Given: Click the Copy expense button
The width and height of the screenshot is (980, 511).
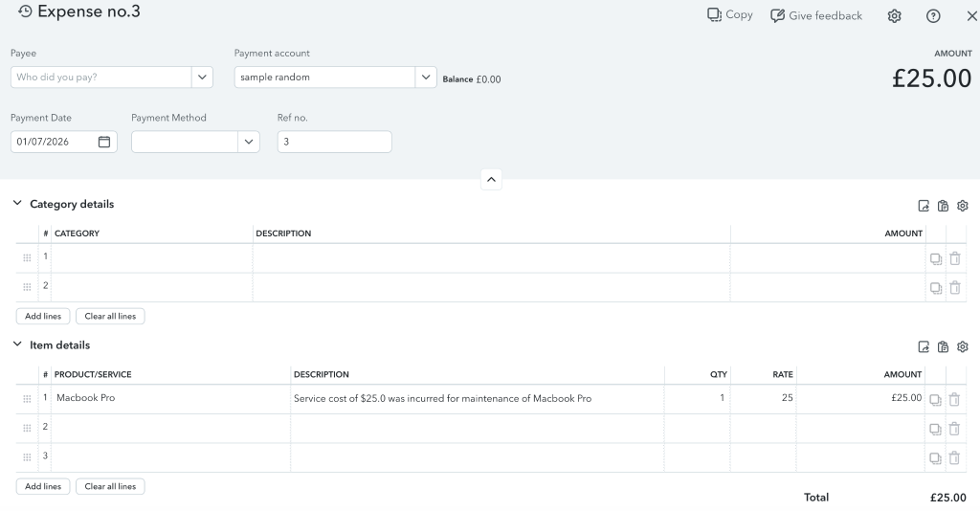Looking at the screenshot, I should 729,14.
